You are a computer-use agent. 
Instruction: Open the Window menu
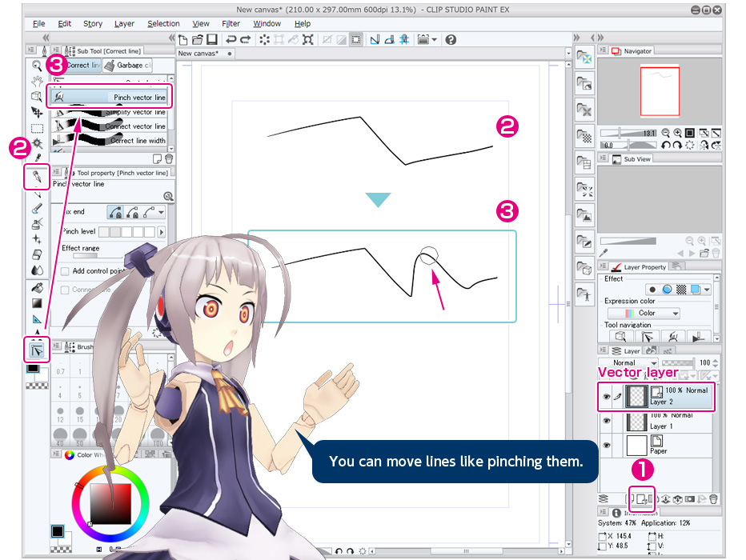(x=267, y=23)
